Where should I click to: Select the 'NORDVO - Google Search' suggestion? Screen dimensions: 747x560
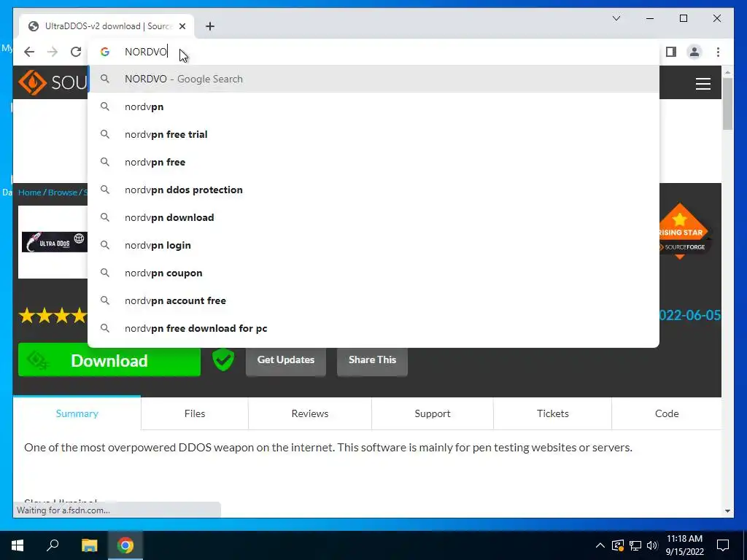[373, 79]
